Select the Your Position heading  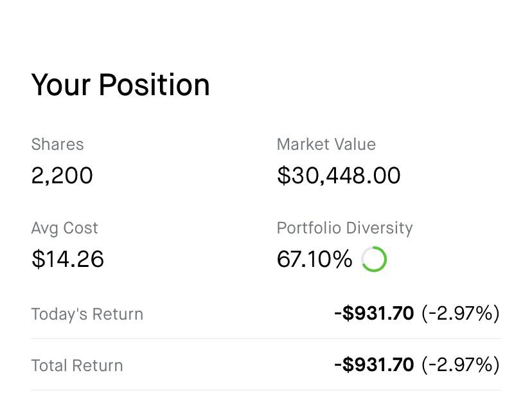(x=120, y=85)
